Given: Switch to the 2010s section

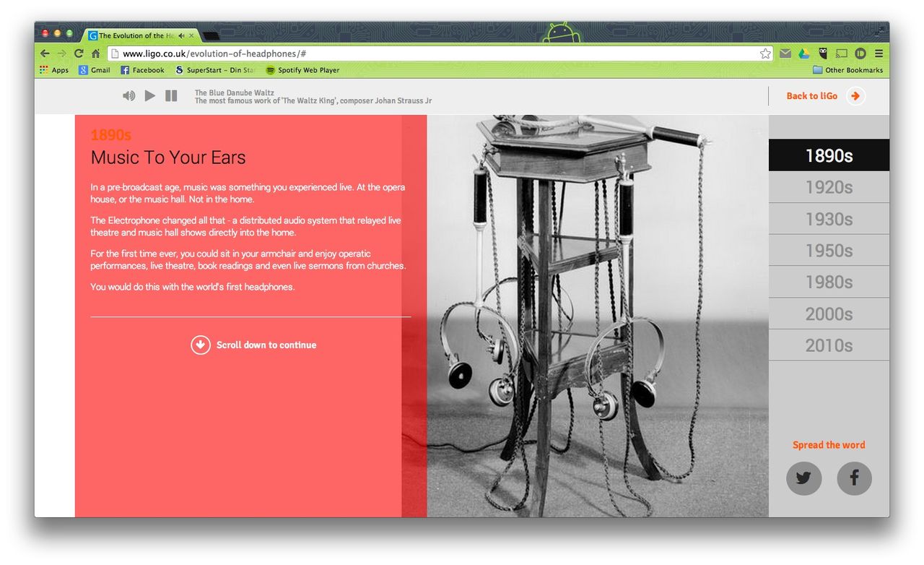Looking at the screenshot, I should 829,345.
